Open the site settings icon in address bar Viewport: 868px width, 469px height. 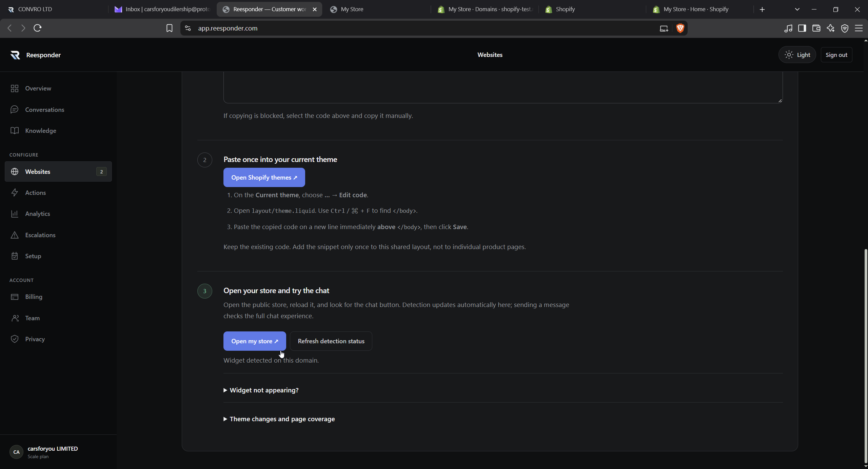(x=188, y=28)
